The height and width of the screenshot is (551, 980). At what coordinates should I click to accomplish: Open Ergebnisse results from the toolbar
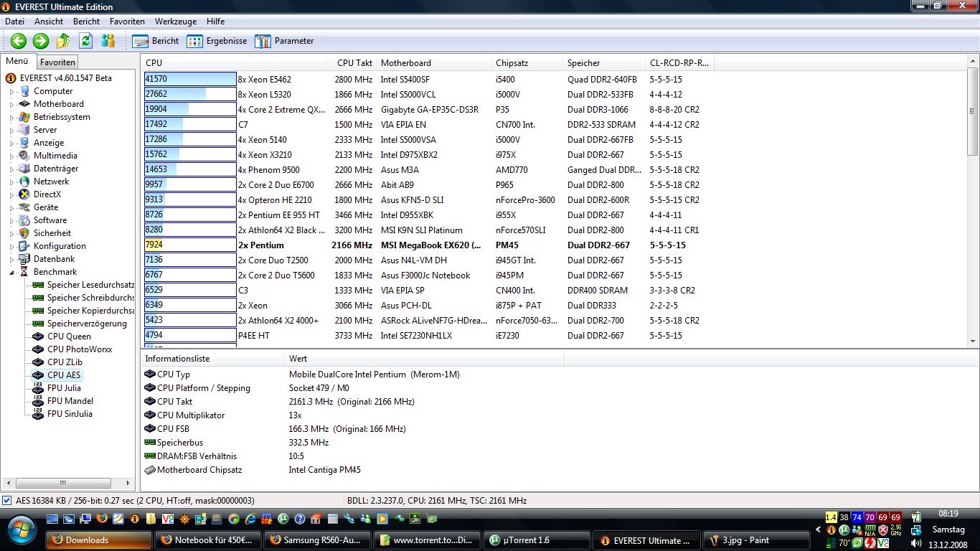click(x=217, y=41)
